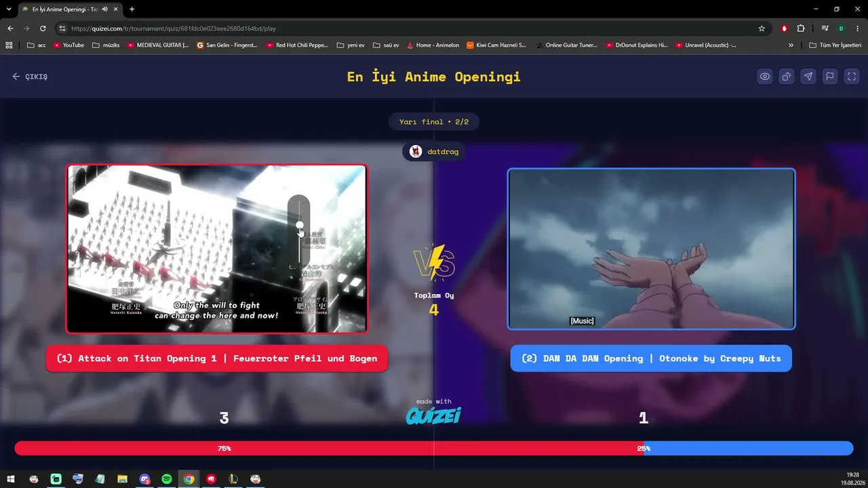The image size is (868, 488).
Task: Open the acc bookmark folder
Action: click(37, 45)
